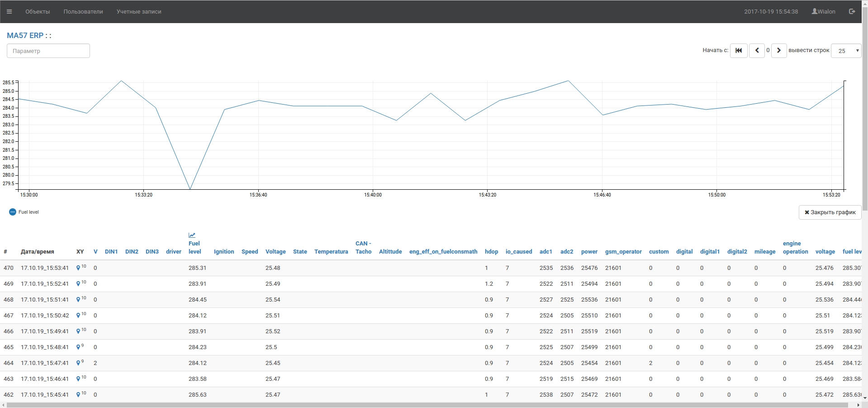
Task: Click the logout icon at top right
Action: point(852,11)
